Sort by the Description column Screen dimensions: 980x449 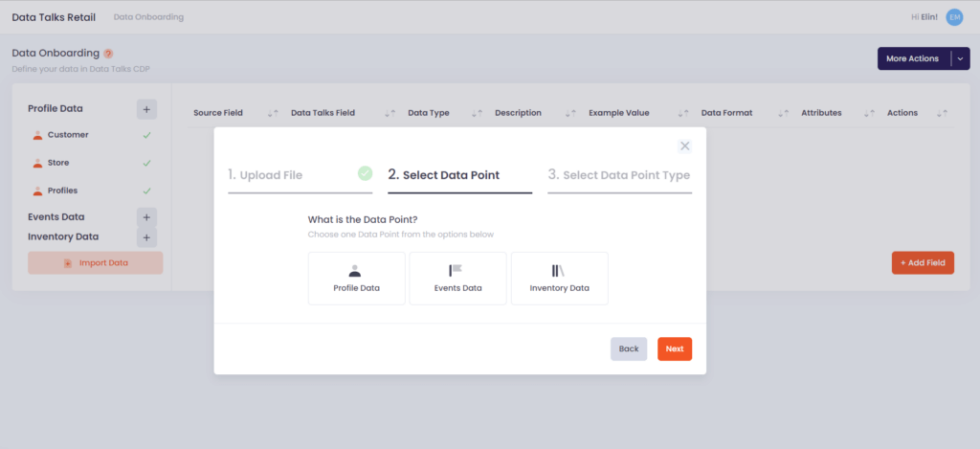point(570,113)
